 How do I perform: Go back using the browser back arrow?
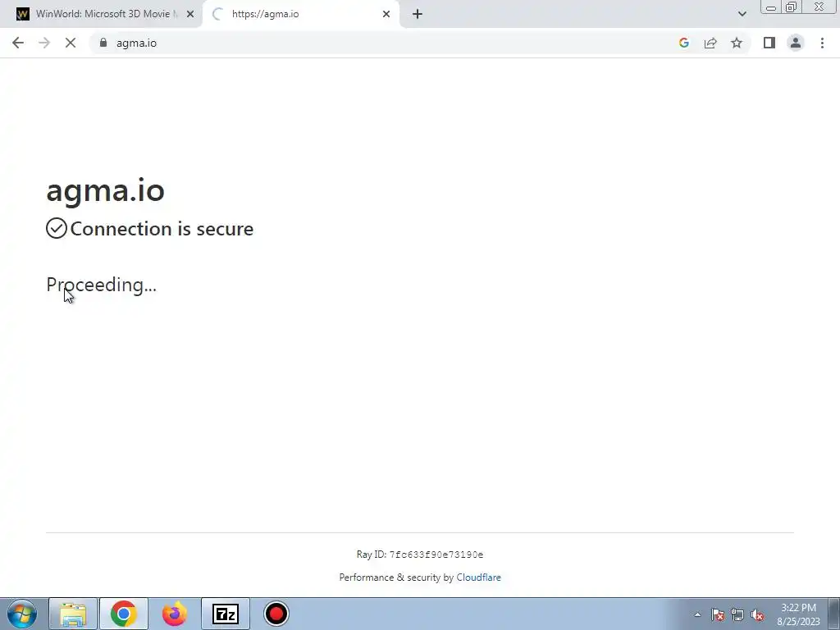(x=18, y=43)
